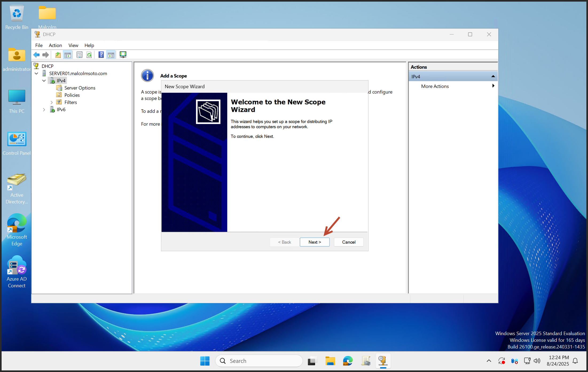Expand the Filters tree node

52,102
